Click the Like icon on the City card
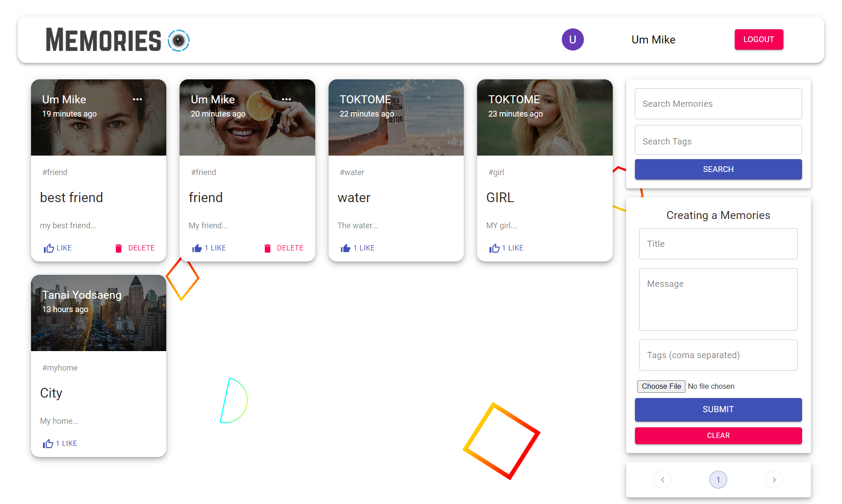 [x=48, y=443]
